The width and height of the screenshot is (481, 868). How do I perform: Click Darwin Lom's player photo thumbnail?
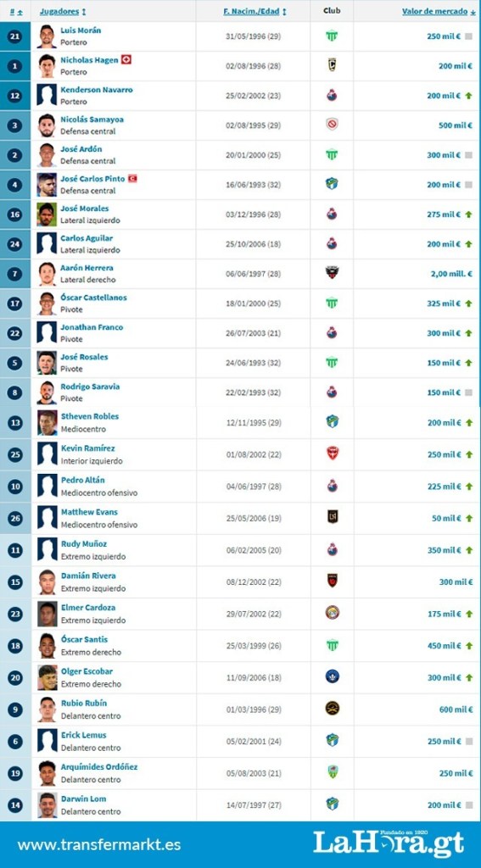click(x=48, y=804)
